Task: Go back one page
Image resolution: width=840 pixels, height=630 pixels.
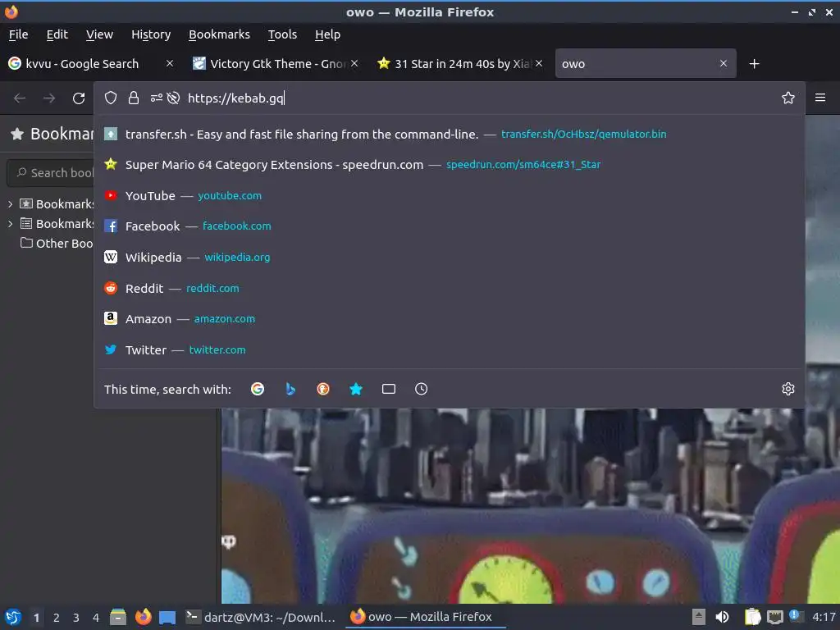Action: (x=20, y=98)
